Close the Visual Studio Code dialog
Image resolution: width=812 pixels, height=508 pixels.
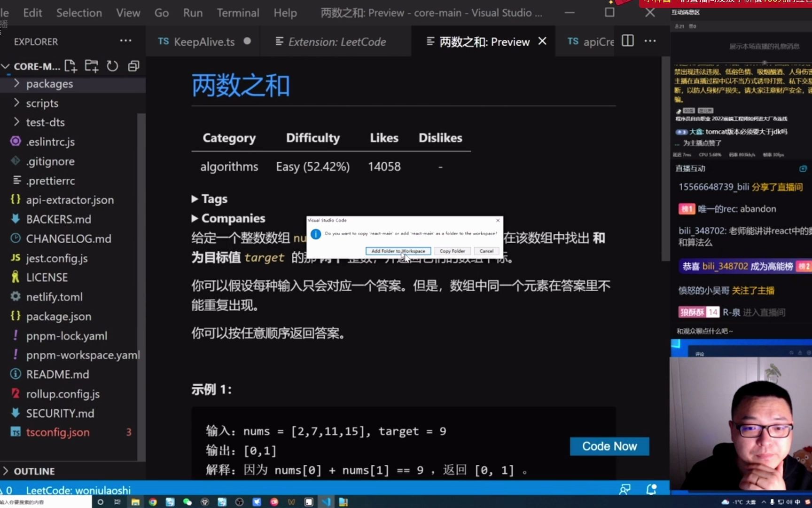pos(498,220)
